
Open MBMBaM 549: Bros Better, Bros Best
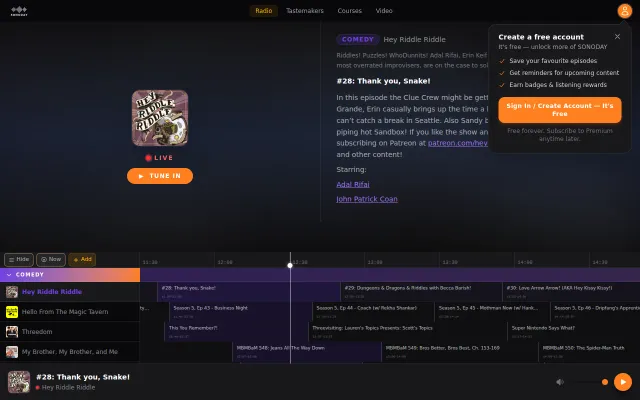pos(460,352)
